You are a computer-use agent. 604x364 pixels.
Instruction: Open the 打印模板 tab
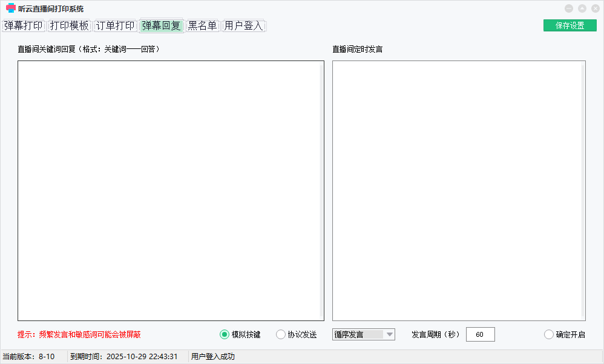pos(70,26)
